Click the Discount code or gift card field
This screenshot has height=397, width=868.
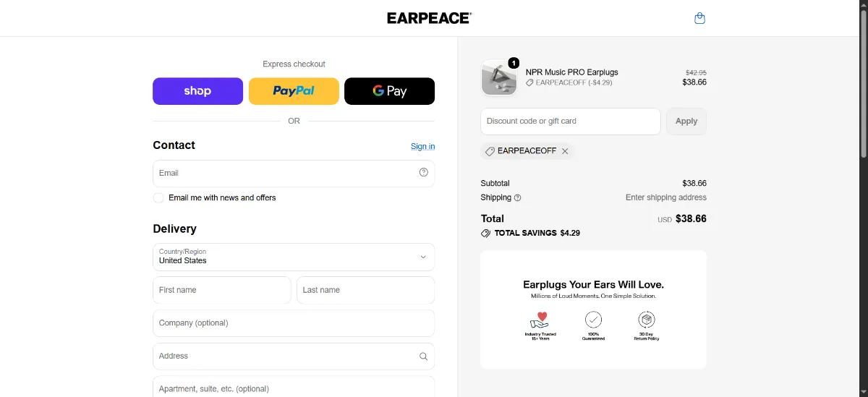point(571,121)
